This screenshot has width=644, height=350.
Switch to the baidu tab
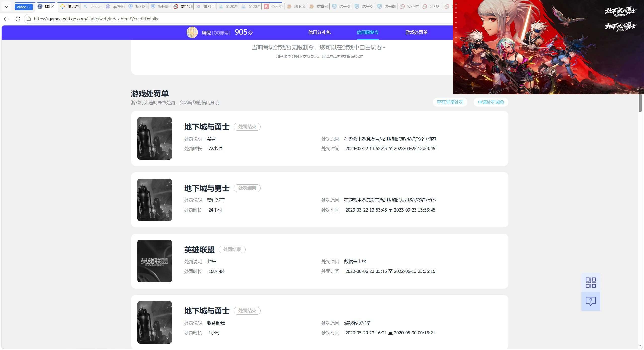click(x=92, y=6)
